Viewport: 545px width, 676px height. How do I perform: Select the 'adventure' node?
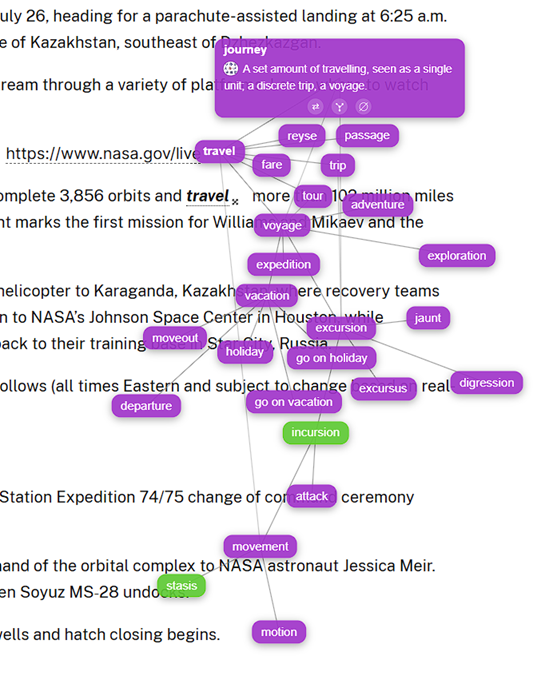coord(378,204)
